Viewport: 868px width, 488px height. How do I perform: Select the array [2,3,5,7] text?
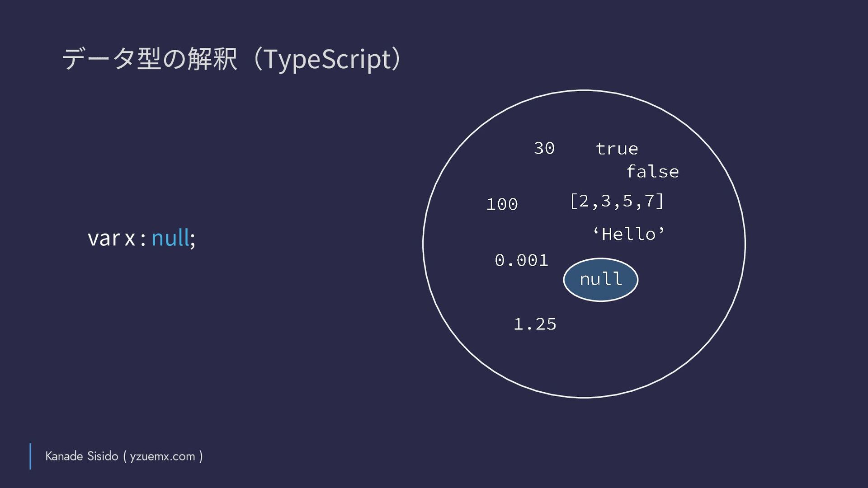click(x=617, y=201)
